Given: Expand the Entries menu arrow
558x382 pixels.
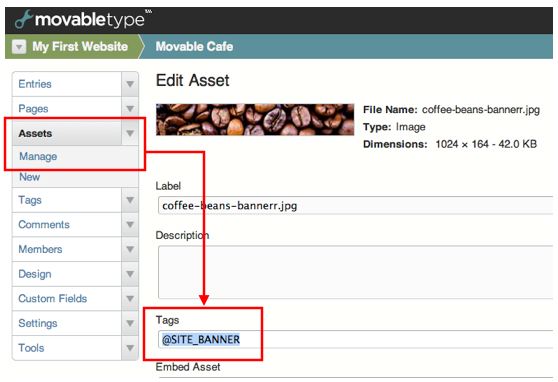Looking at the screenshot, I should pos(130,84).
